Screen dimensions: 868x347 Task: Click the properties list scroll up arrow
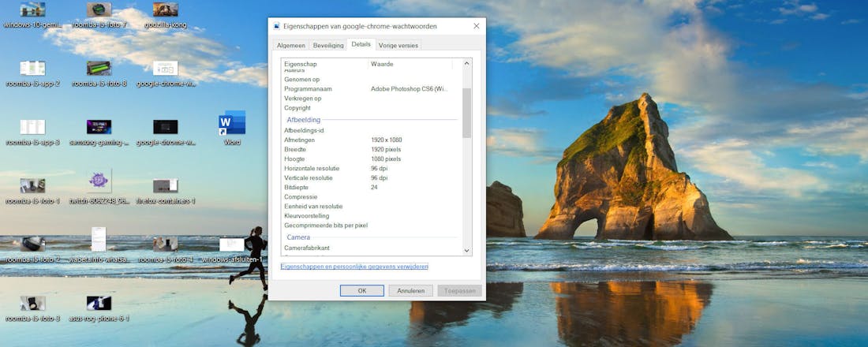coord(466,64)
